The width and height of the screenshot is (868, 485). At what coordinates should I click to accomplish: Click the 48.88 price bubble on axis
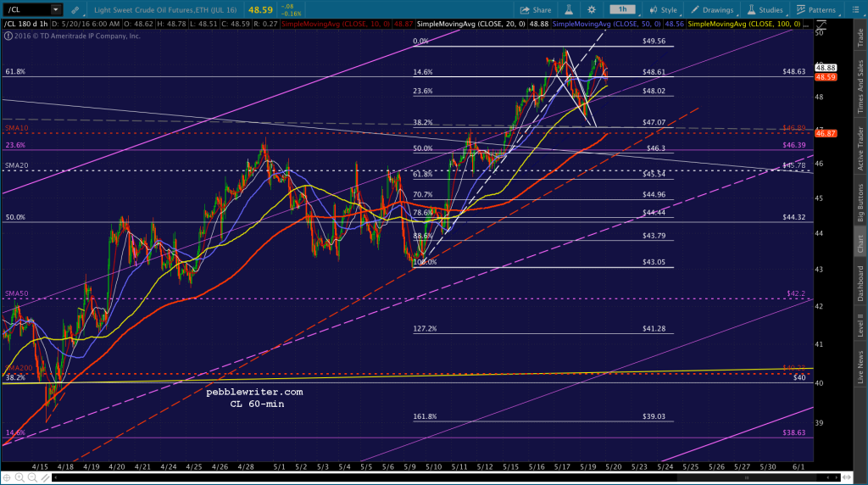826,68
